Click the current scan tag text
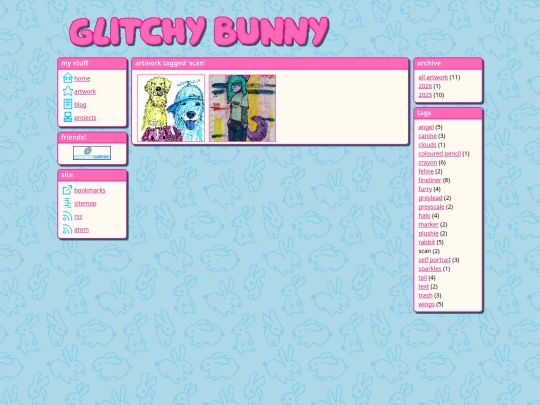 [x=425, y=251]
